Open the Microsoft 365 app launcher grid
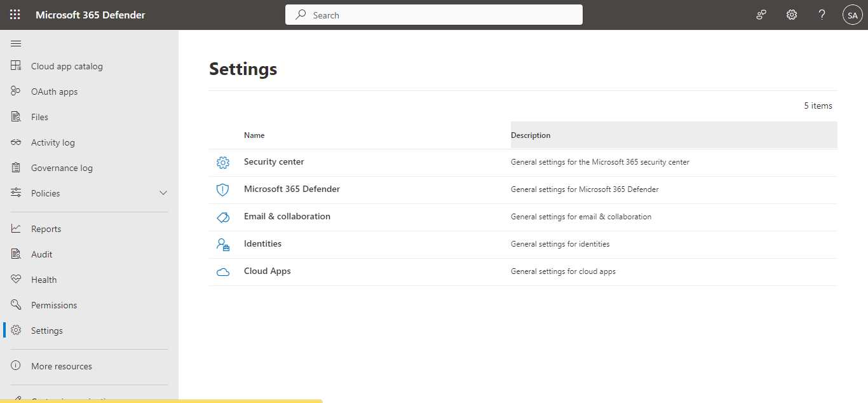This screenshot has height=403, width=868. tap(15, 14)
